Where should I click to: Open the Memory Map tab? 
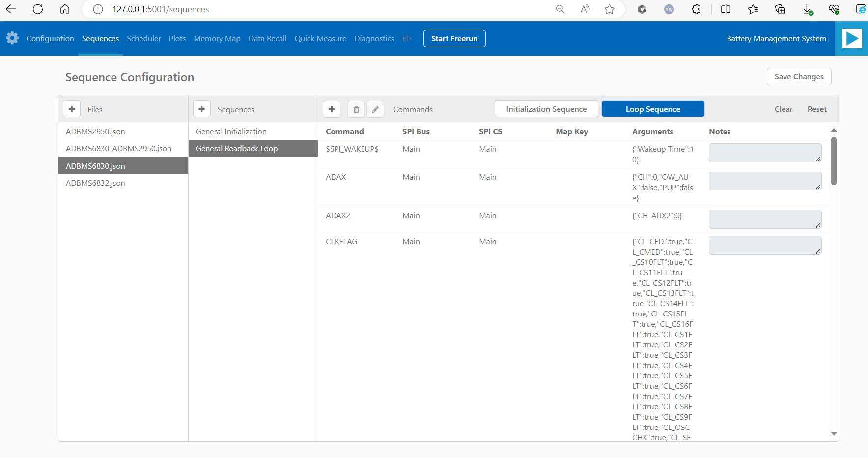pyautogui.click(x=217, y=38)
